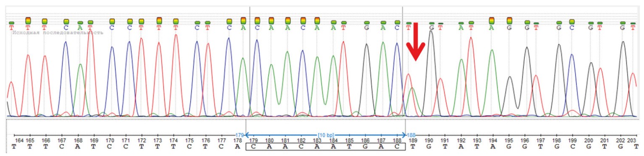Image resolution: width=644 pixels, height=156 pixels.
Task: Click ruler position number 195
Action: click(509, 140)
